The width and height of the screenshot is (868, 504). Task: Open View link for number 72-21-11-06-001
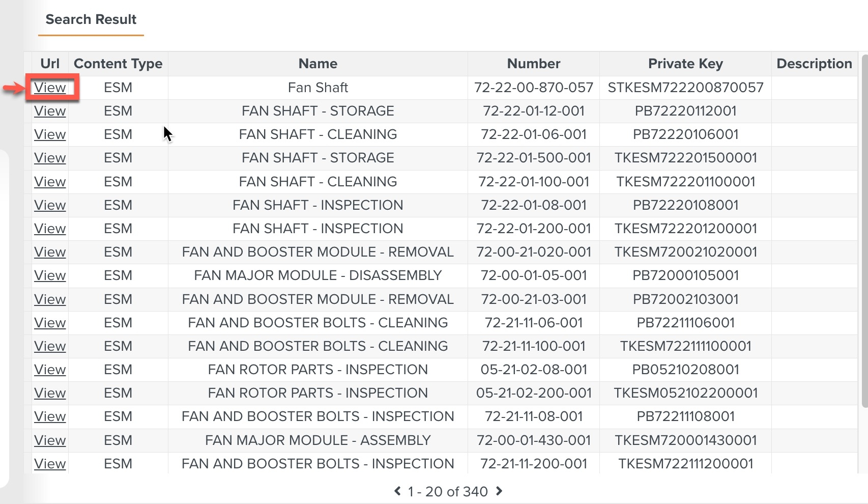tap(50, 323)
